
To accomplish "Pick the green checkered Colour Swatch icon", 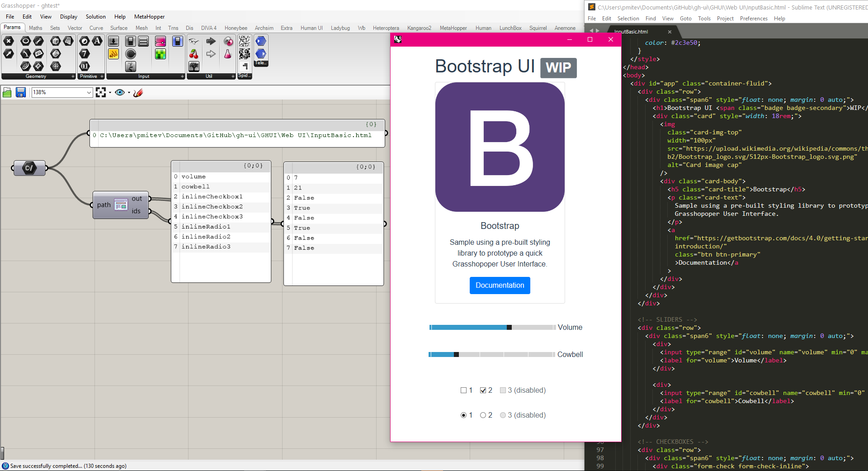I will coord(160,54).
